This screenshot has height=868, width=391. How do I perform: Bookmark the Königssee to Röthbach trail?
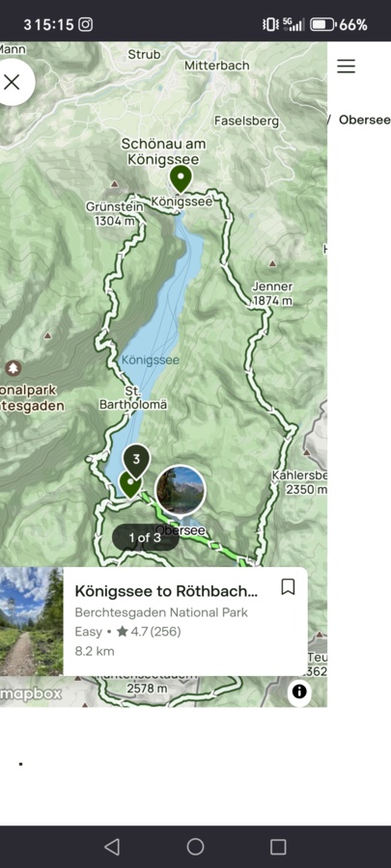point(288,586)
